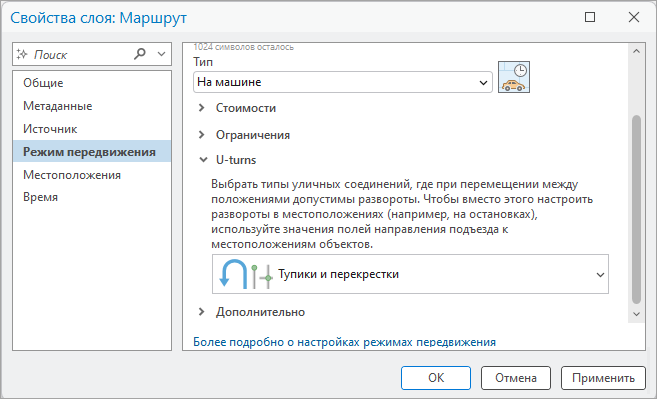Close the Свойства слоя dialog

tap(634, 17)
